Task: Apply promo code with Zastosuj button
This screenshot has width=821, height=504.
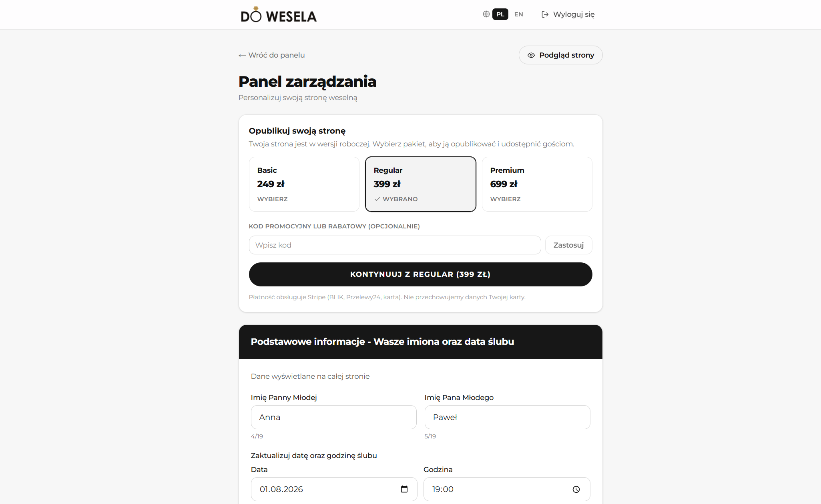Action: tap(568, 245)
